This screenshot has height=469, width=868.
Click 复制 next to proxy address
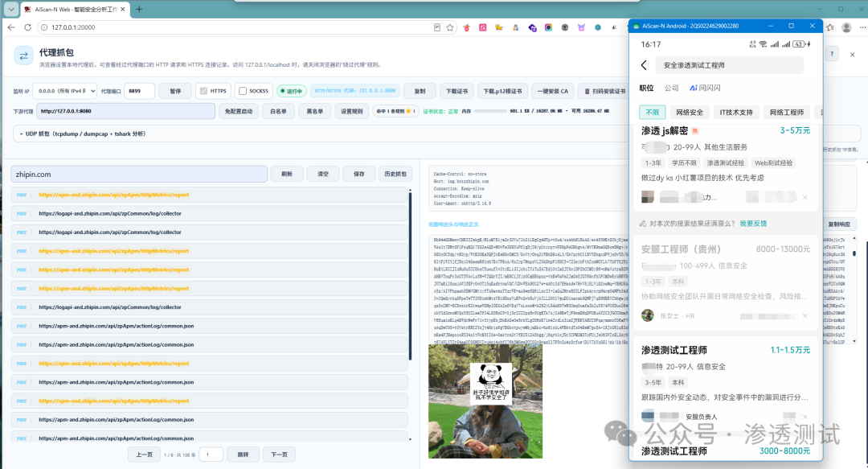click(420, 91)
